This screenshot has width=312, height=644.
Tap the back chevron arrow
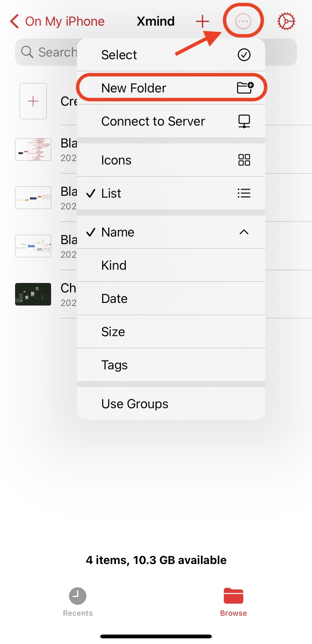point(14,22)
